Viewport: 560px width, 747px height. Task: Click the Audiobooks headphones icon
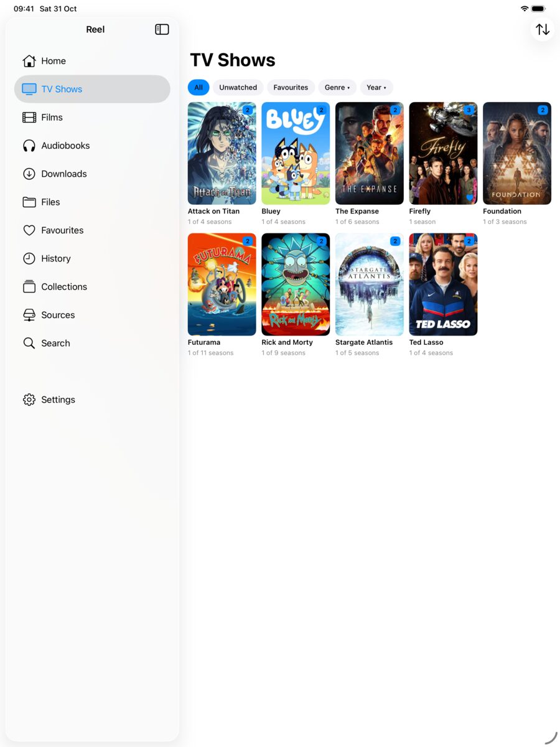tap(29, 146)
